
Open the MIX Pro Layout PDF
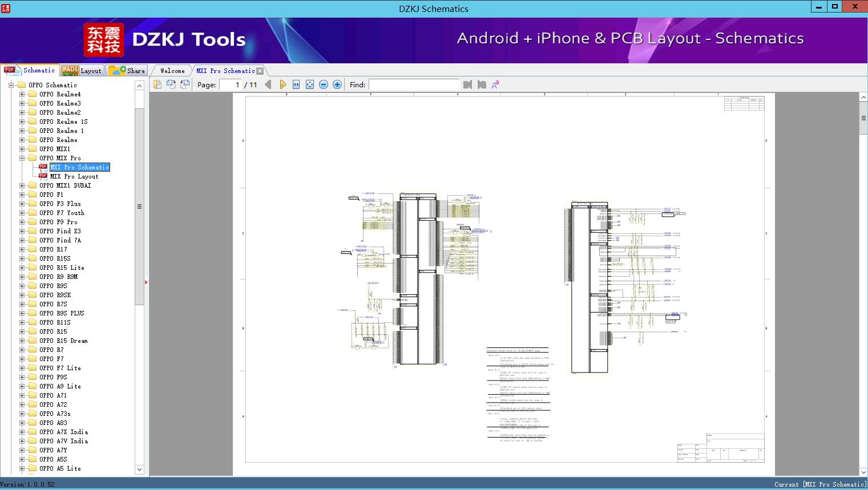coord(75,176)
